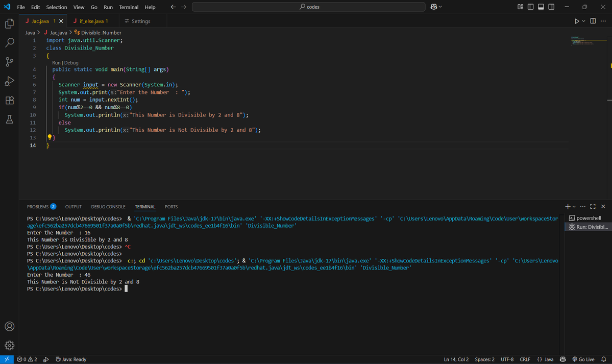
Task: Click the Divisible_Number breadcrumb symbol
Action: [101, 32]
